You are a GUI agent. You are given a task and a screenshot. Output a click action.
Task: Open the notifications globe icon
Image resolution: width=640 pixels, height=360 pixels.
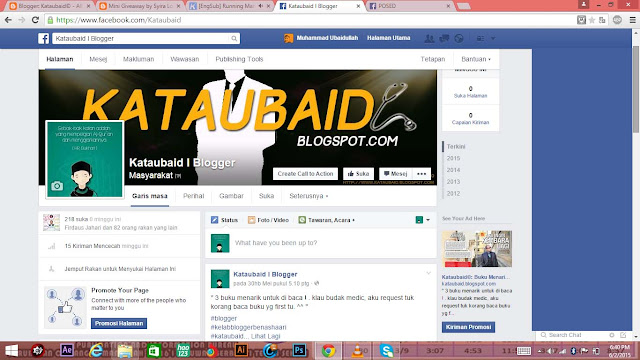click(x=459, y=38)
